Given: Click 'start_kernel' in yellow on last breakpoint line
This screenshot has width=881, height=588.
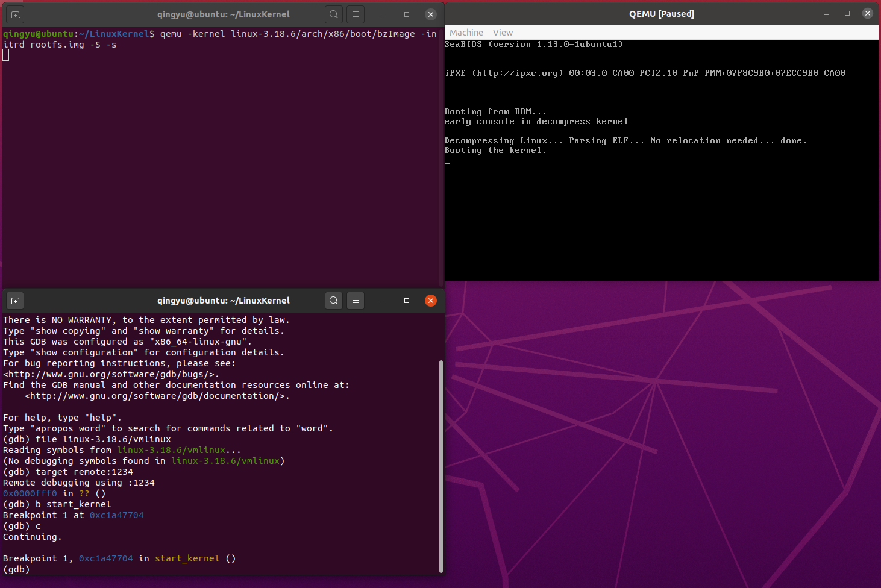Looking at the screenshot, I should click(187, 558).
